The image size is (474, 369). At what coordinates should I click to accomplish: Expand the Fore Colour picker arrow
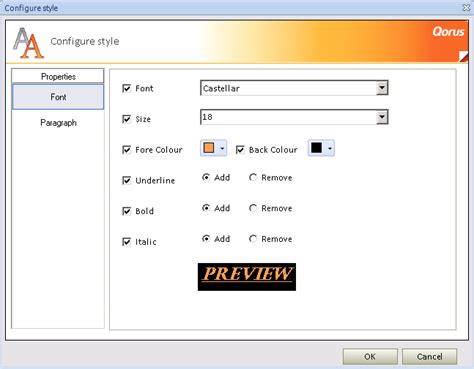pos(222,148)
